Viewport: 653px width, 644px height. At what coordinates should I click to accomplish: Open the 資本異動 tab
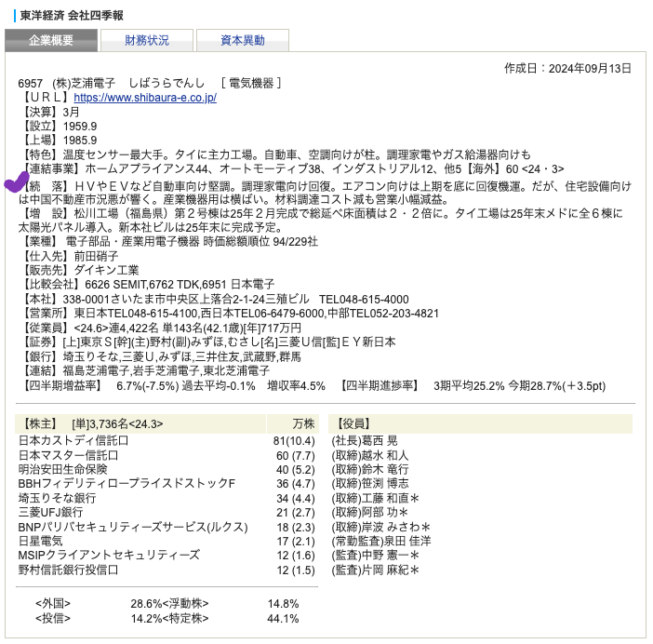pyautogui.click(x=243, y=40)
